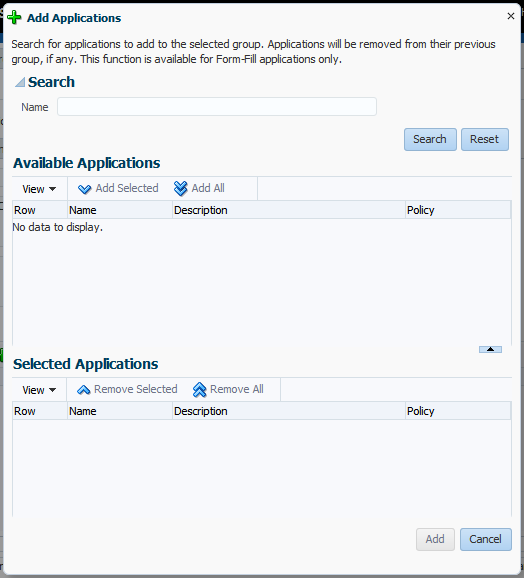Sort by Description column in Available Applications
524x578 pixels.
click(289, 210)
